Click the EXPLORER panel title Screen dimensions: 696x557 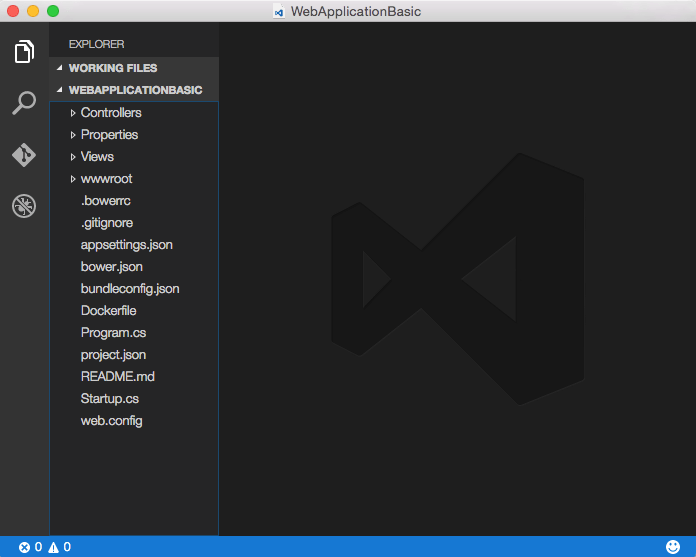tap(96, 44)
